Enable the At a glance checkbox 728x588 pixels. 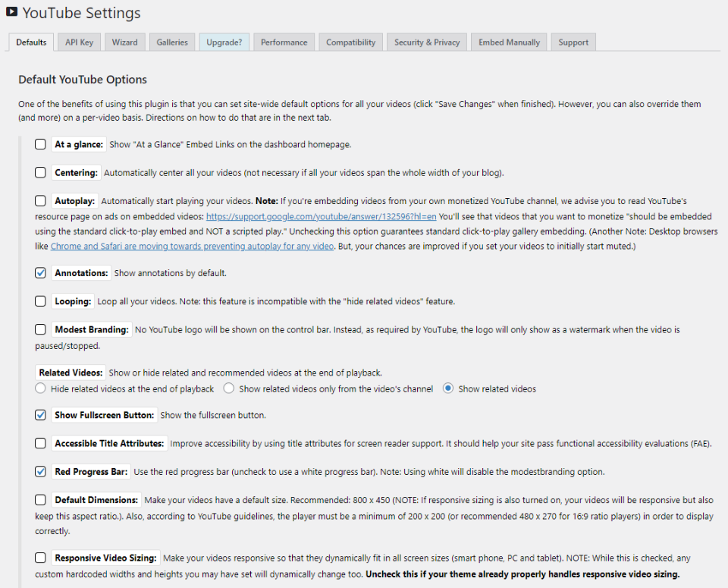pyautogui.click(x=40, y=144)
